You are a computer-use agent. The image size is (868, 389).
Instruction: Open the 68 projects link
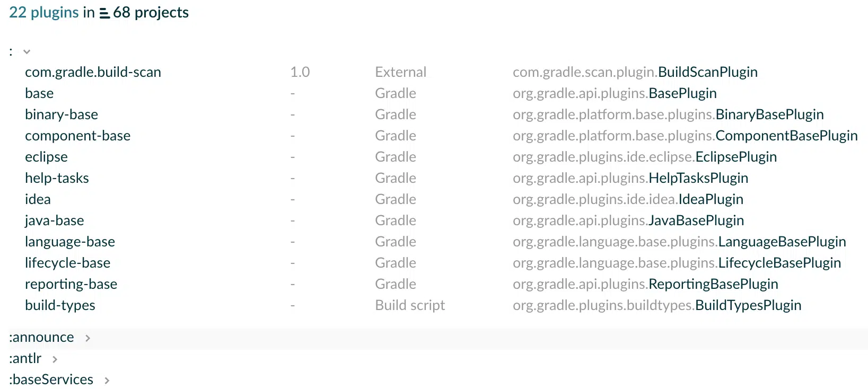[151, 13]
